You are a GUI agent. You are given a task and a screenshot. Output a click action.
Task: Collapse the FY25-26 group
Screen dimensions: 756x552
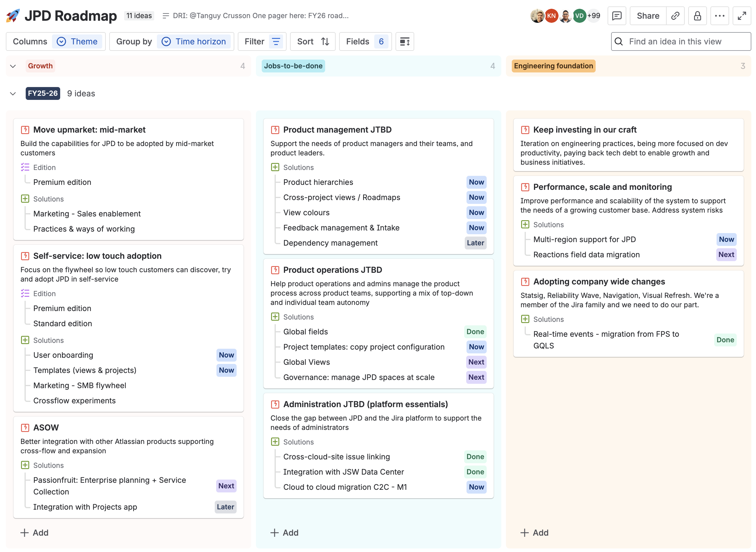coord(13,93)
